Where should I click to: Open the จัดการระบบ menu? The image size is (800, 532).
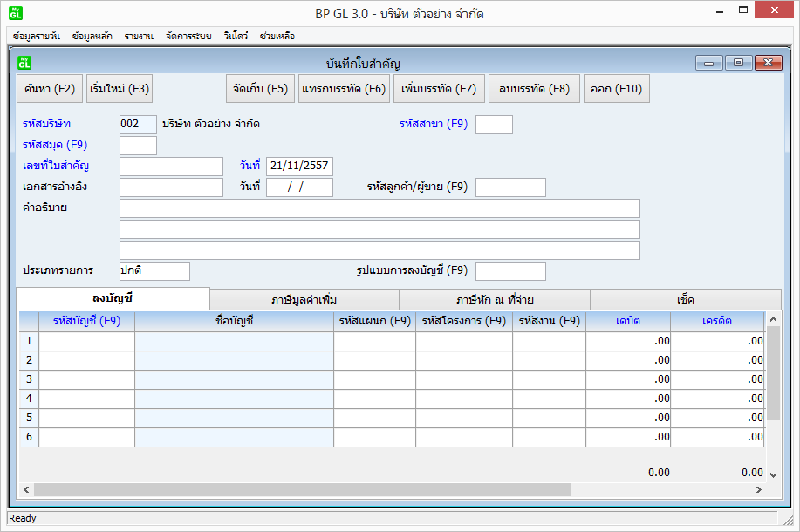188,36
